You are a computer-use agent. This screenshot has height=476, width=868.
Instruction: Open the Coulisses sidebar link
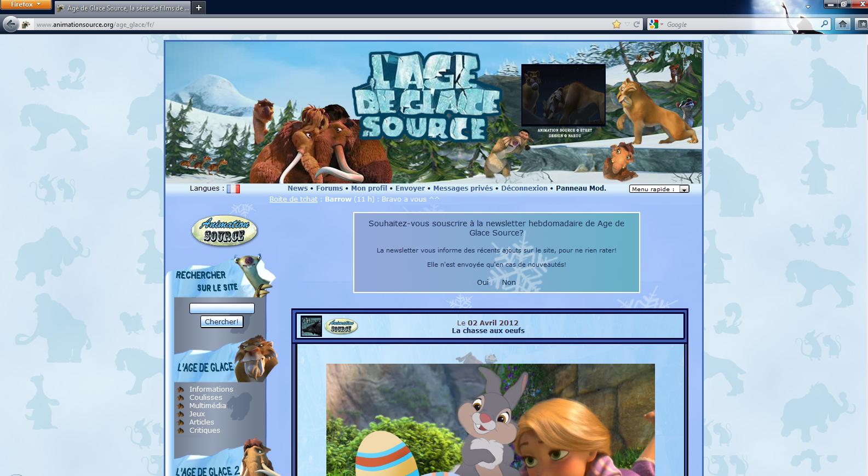[x=206, y=398]
